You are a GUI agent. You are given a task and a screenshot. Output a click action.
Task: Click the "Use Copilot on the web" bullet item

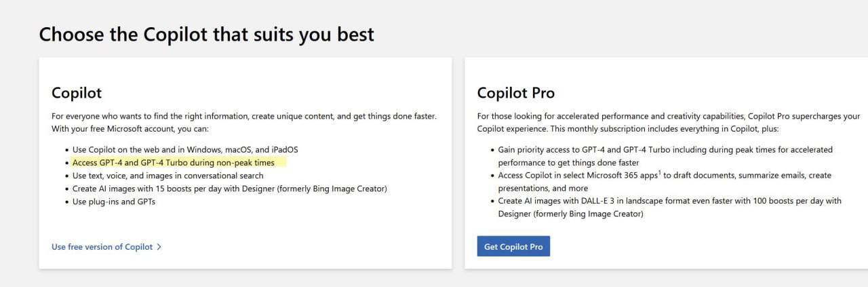pyautogui.click(x=185, y=149)
